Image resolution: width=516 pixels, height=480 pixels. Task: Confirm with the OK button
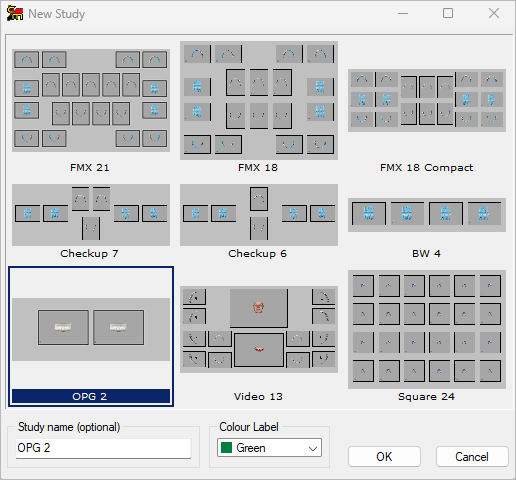point(384,457)
